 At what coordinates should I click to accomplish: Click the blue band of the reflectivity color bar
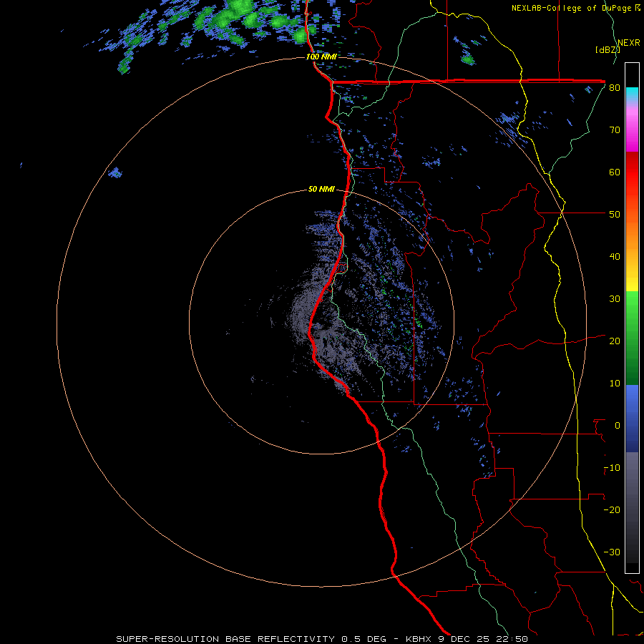632,419
